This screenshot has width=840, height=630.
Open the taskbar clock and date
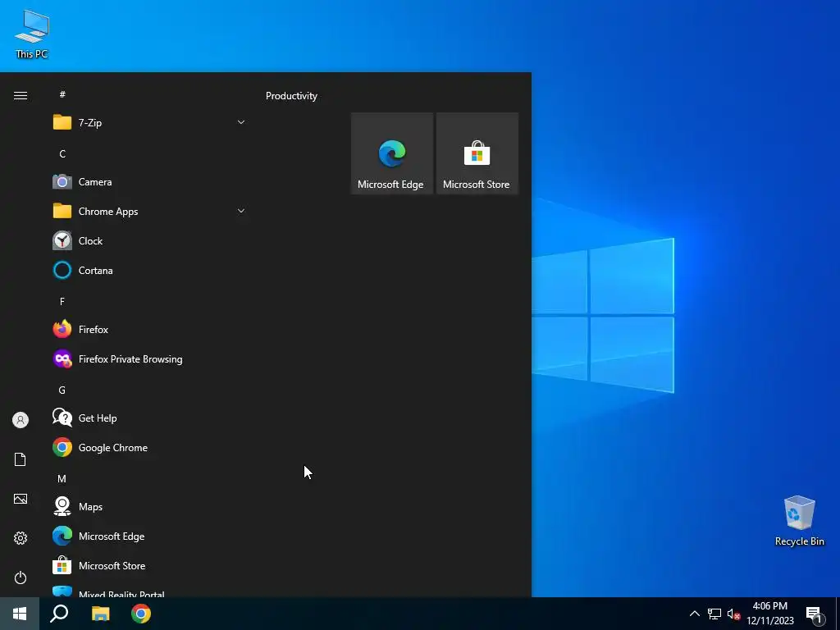click(x=769, y=614)
